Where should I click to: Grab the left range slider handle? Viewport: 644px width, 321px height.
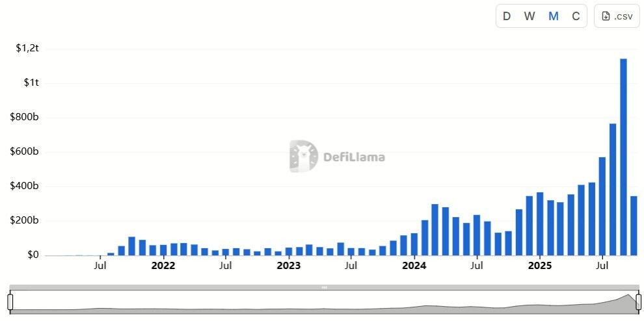tap(10, 302)
